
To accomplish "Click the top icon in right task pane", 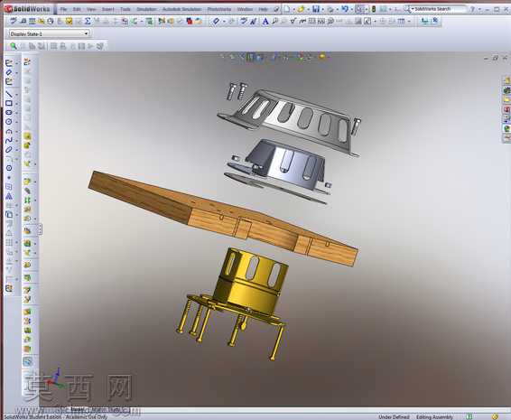I will [506, 80].
